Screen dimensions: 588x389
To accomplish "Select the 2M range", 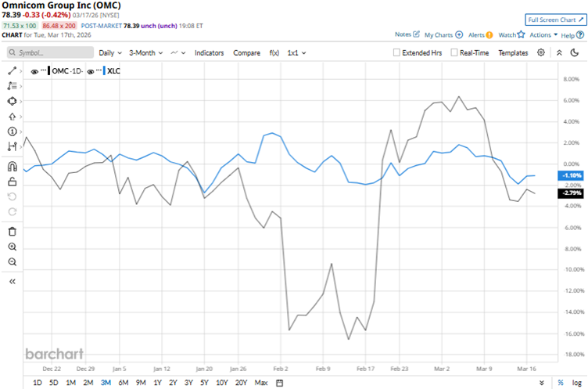I will pyautogui.click(x=88, y=383).
